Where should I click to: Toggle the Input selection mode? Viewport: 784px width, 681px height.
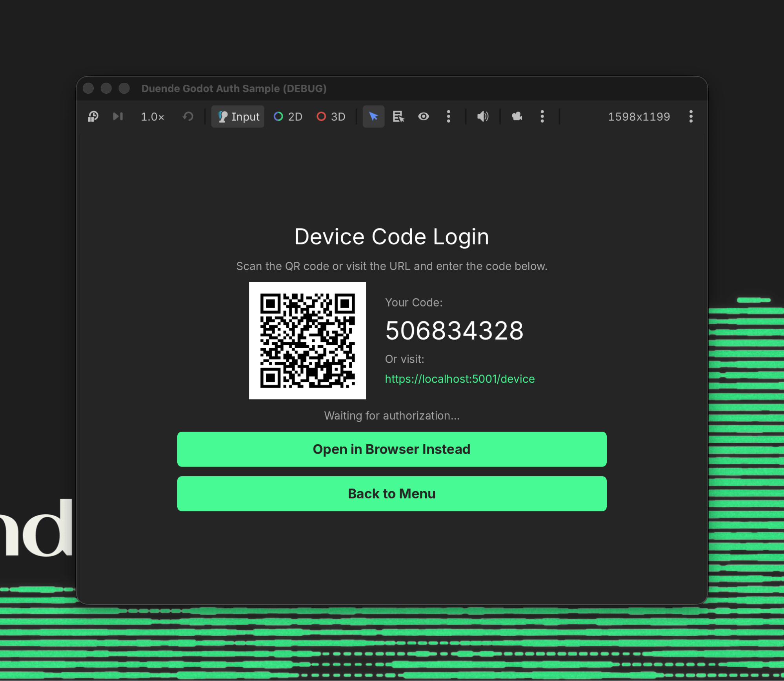pyautogui.click(x=238, y=116)
